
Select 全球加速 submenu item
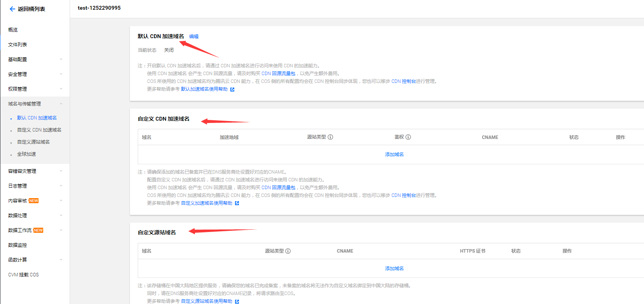coord(26,154)
